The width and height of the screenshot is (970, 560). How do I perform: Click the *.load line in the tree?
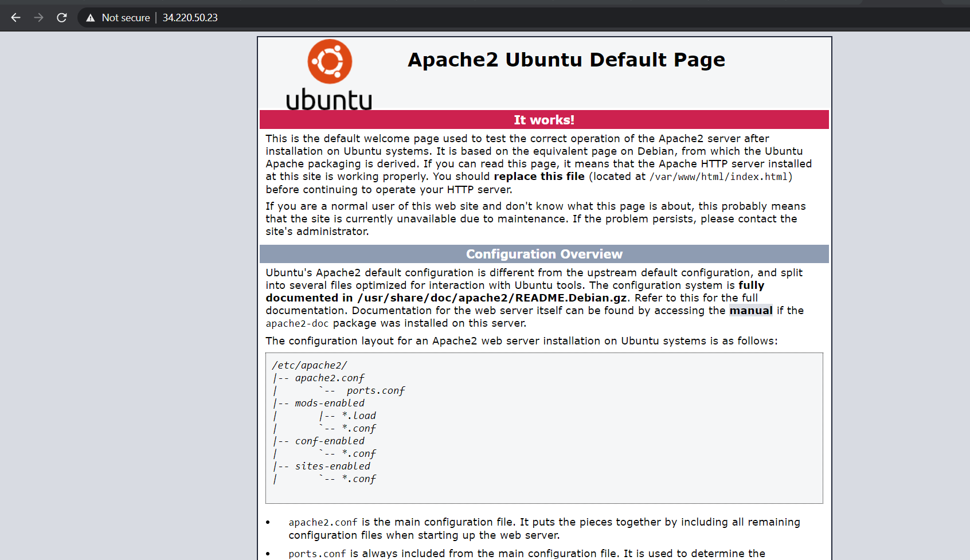(x=359, y=416)
